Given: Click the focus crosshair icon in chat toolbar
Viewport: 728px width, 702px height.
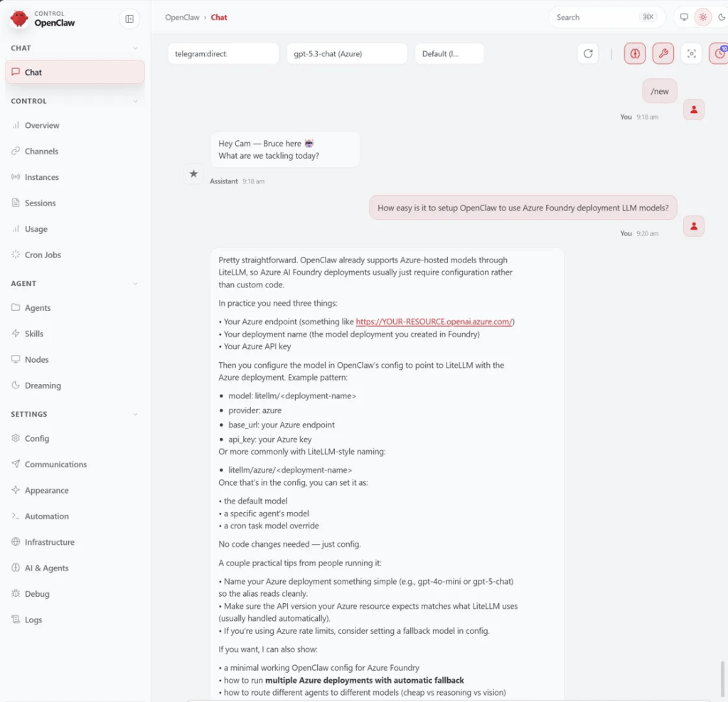Looking at the screenshot, I should pos(691,54).
